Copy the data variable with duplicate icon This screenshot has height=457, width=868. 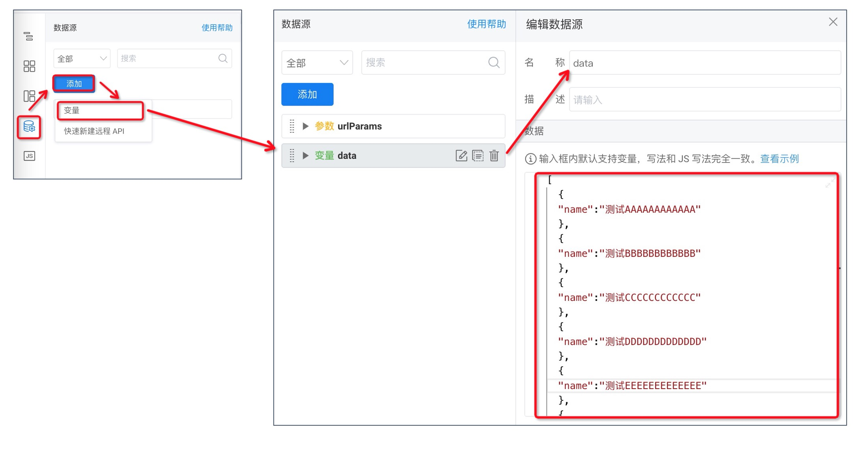pos(478,156)
